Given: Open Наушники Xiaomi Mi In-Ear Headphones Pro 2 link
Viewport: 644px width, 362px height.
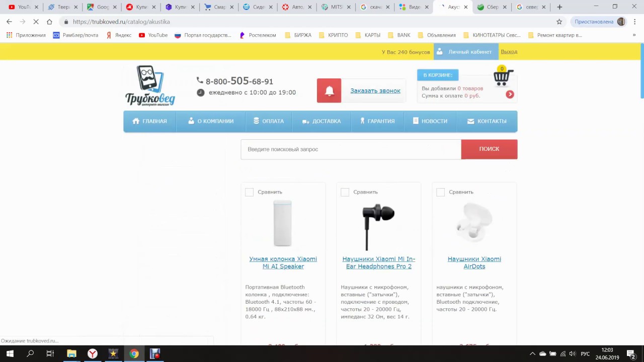Looking at the screenshot, I should tap(378, 262).
